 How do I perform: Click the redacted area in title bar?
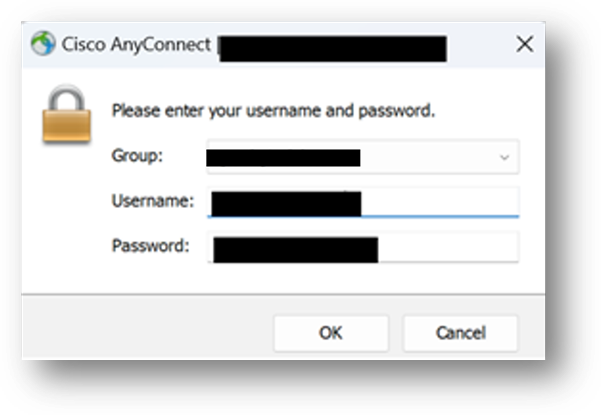tap(331, 46)
